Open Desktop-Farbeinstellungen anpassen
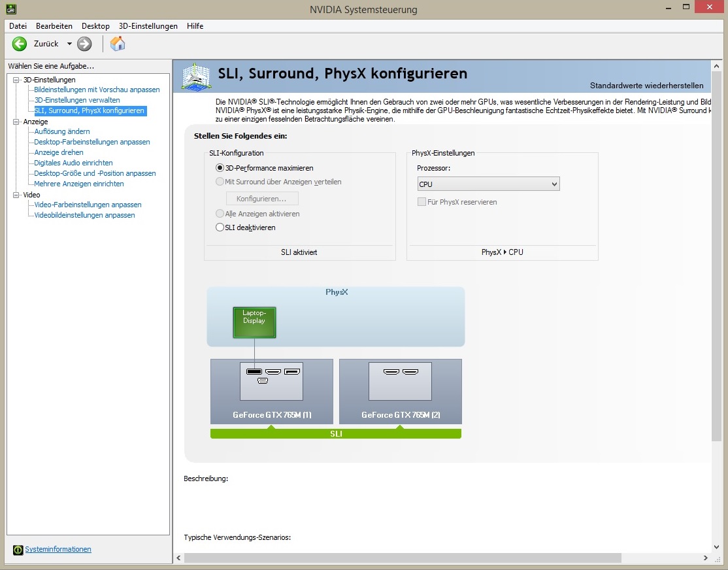This screenshot has height=570, width=728. [92, 142]
